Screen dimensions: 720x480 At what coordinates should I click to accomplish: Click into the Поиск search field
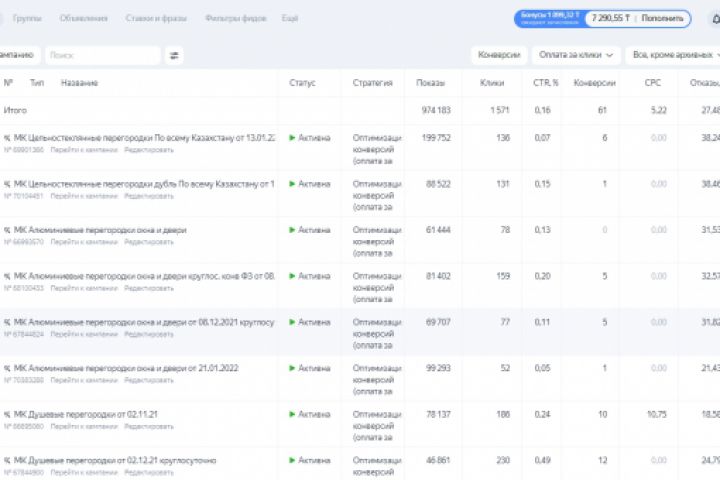[100, 56]
